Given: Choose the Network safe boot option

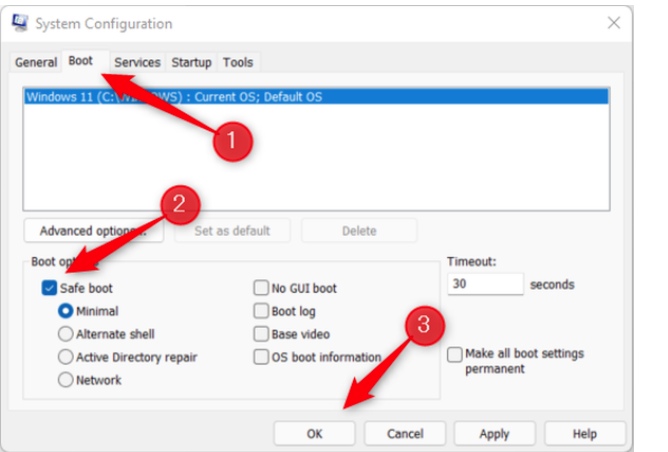Looking at the screenshot, I should click(x=66, y=380).
